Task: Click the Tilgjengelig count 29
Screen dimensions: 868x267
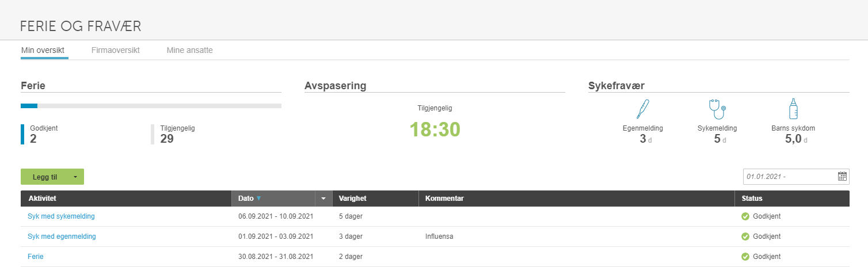Action: (x=167, y=138)
